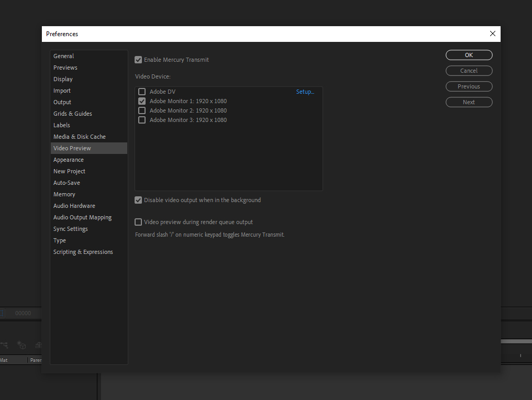Disable Enable Mercury Transmit
The image size is (532, 400).
tap(138, 60)
